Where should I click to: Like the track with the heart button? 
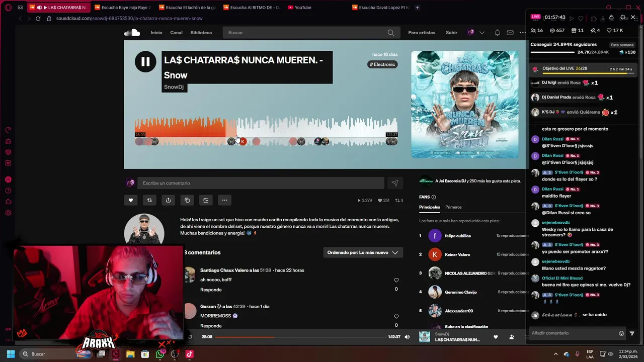pos(131,200)
